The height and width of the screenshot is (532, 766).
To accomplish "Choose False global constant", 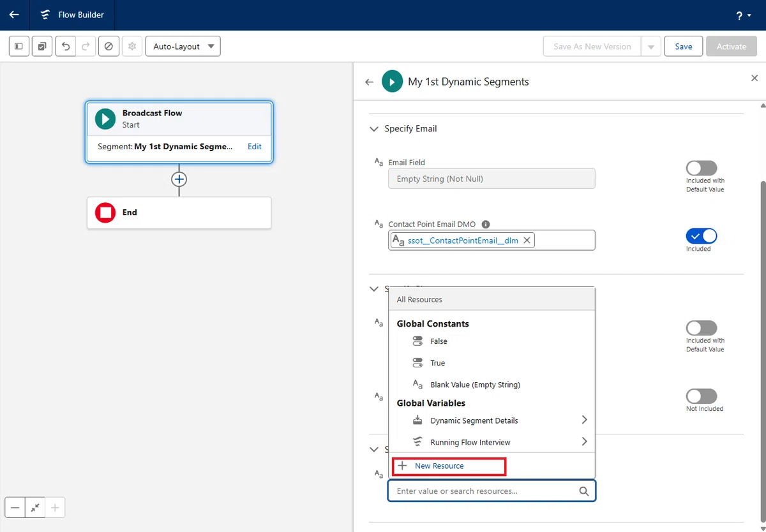I will [492, 341].
